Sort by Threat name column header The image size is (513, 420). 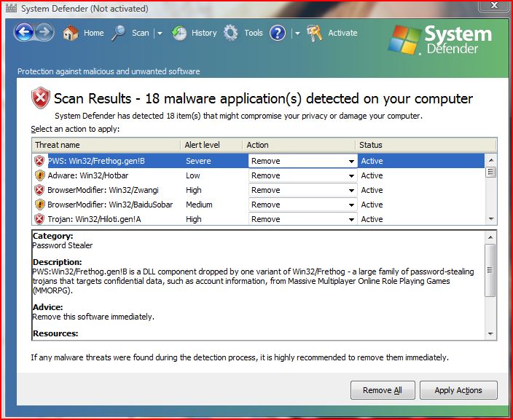point(106,145)
